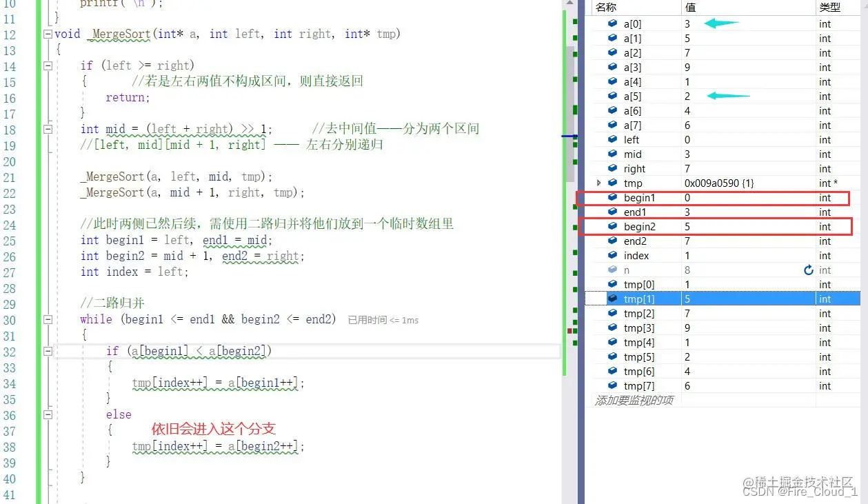This screenshot has height=504, width=868.
Task: Click the cube icon beside a[1]
Action: 612,38
